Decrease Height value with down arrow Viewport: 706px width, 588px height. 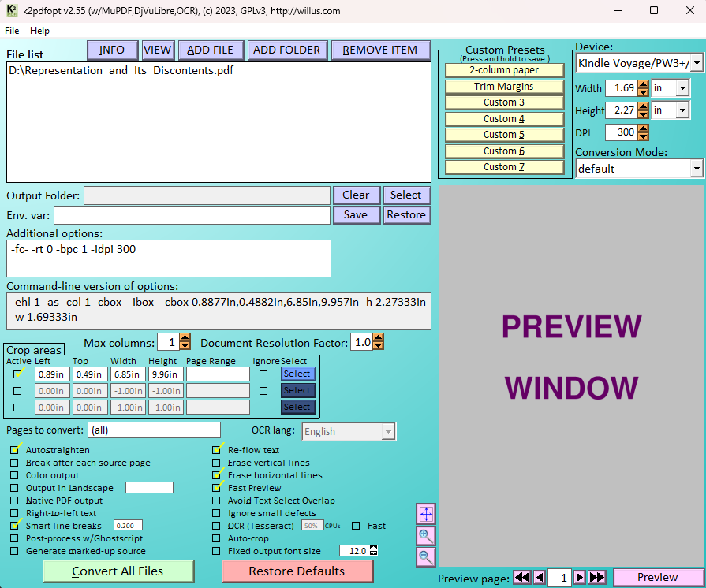644,114
